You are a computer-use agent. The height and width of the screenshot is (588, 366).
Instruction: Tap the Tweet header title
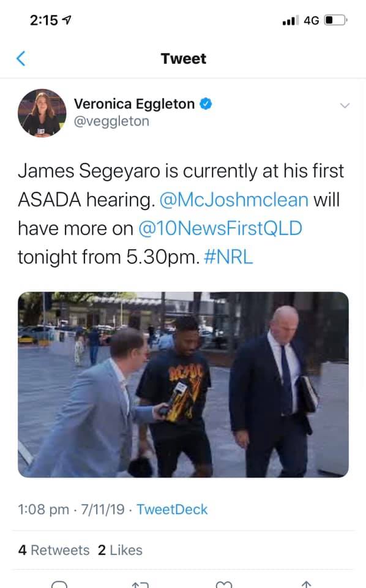[x=183, y=59]
